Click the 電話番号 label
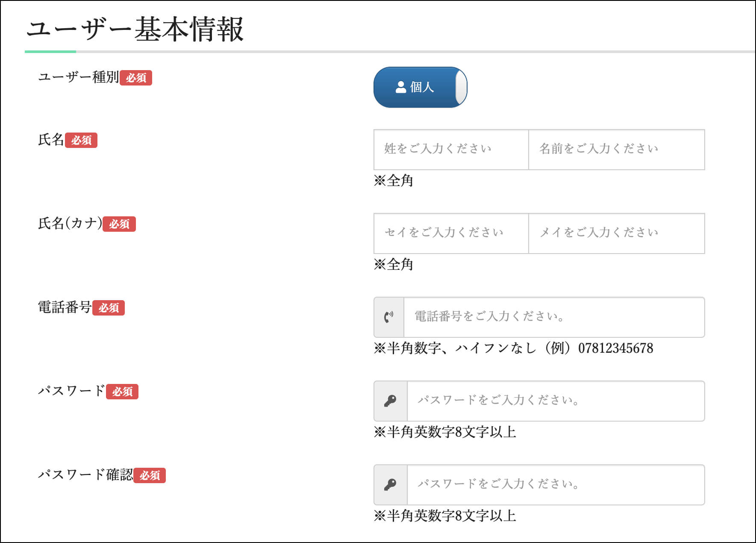756x543 pixels. [x=65, y=307]
